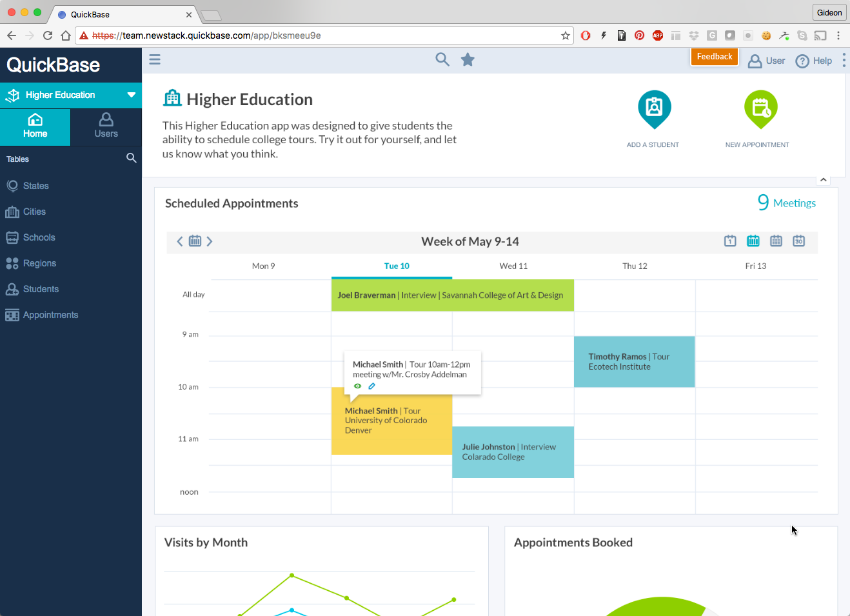This screenshot has width=850, height=616.
Task: Click the Feedback button
Action: tap(715, 57)
